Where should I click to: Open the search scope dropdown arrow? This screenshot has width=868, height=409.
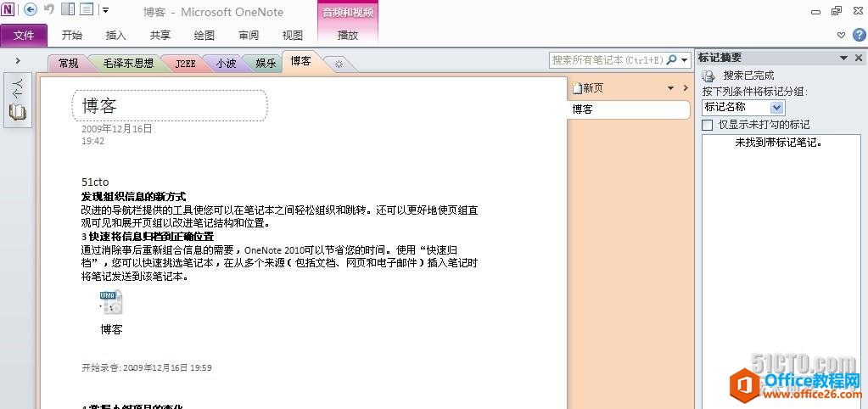coord(686,59)
